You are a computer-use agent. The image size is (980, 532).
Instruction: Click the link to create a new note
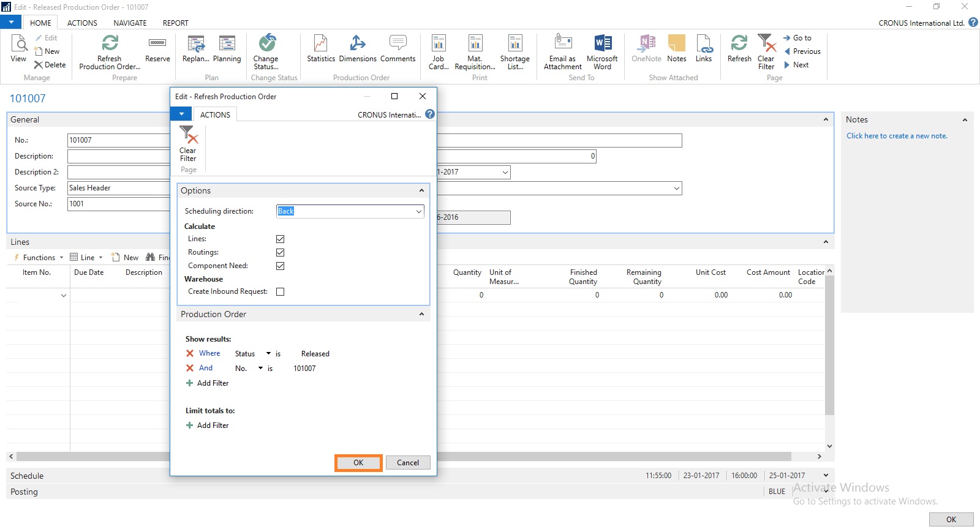(x=897, y=136)
